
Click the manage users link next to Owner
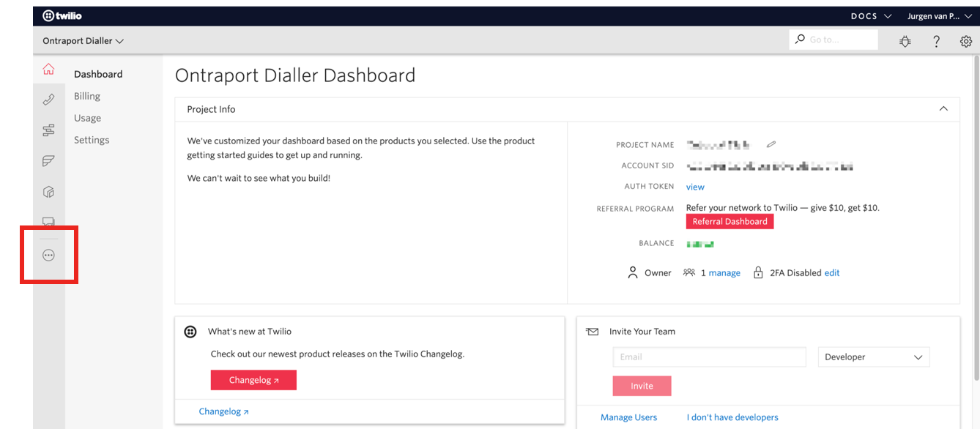724,273
